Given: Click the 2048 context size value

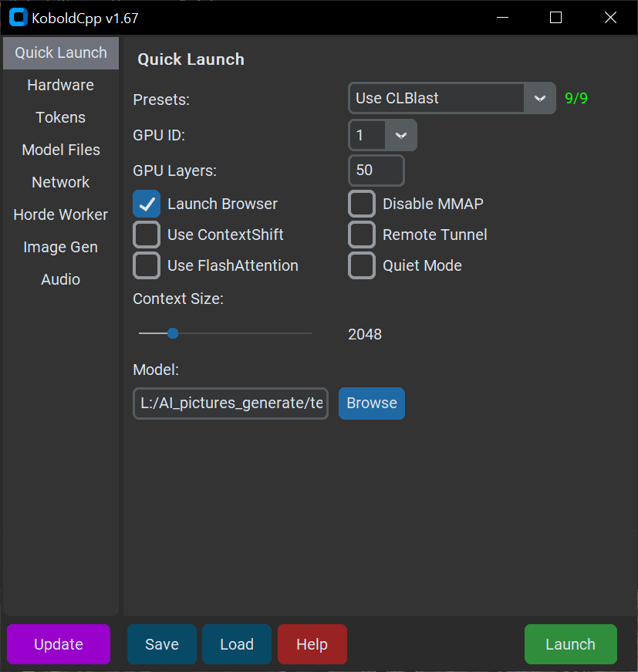Looking at the screenshot, I should [x=365, y=334].
